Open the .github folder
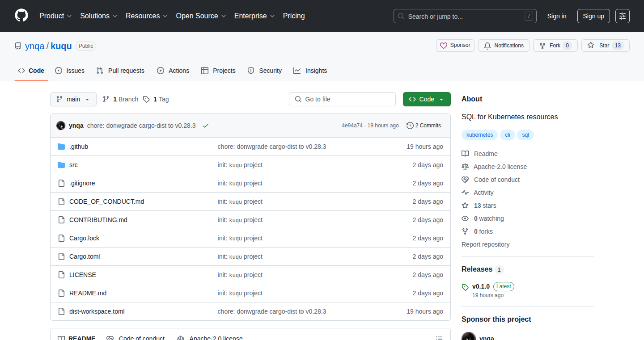The image size is (644, 340). (x=79, y=147)
